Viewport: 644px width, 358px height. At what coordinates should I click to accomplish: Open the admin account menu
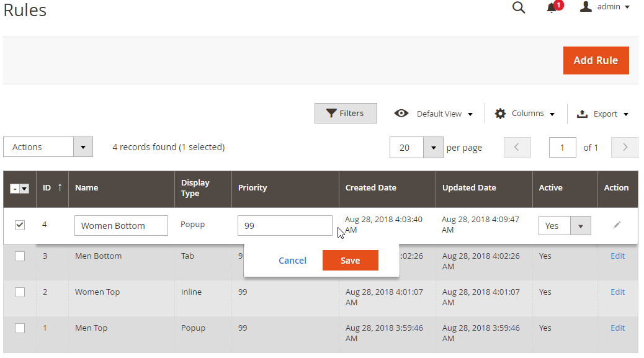pos(605,7)
